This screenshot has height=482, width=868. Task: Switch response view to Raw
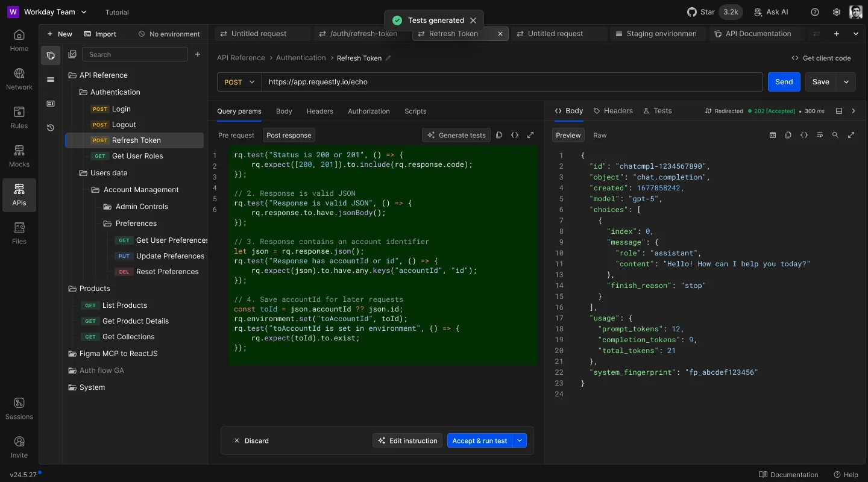point(600,135)
